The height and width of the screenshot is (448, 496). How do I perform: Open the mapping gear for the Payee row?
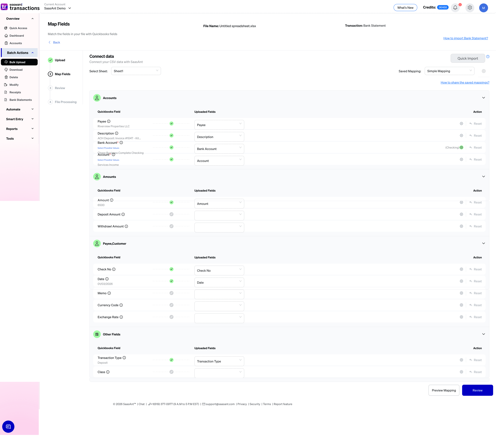[x=461, y=123]
